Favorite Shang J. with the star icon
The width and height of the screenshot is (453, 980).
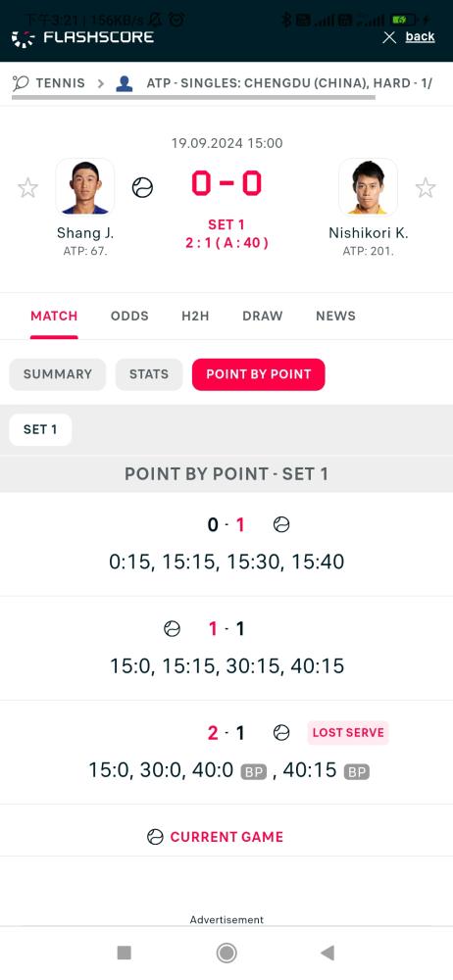27,187
